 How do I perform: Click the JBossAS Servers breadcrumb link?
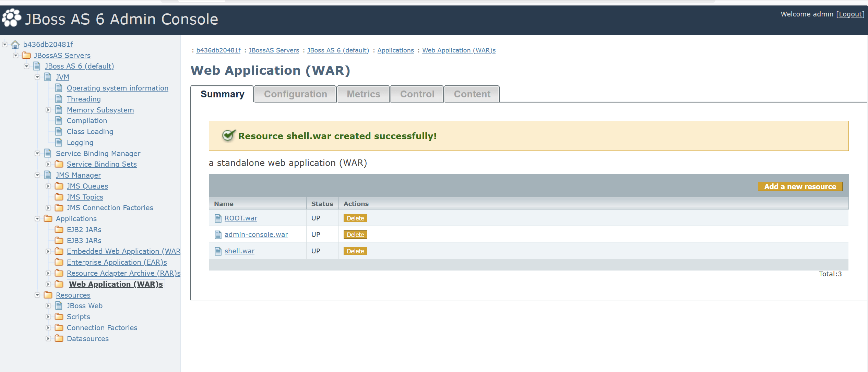(274, 50)
